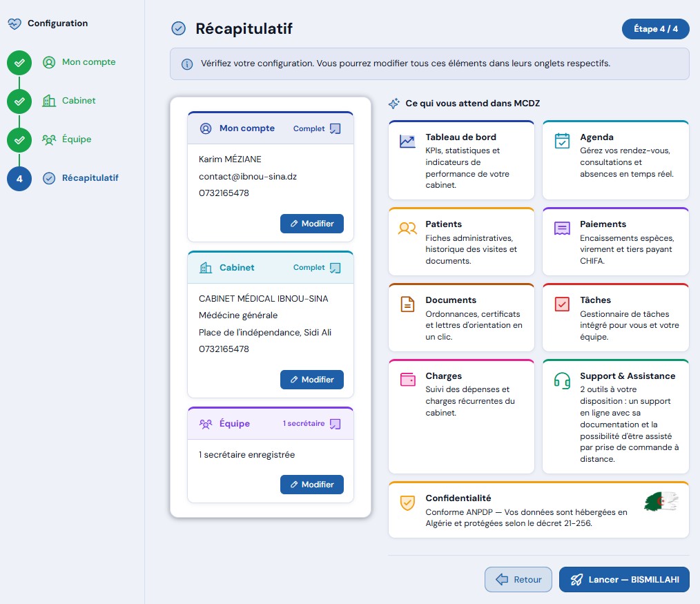Viewport: 700px width, 604px height.
Task: Click the Tâches checkbox icon
Action: pyautogui.click(x=562, y=304)
